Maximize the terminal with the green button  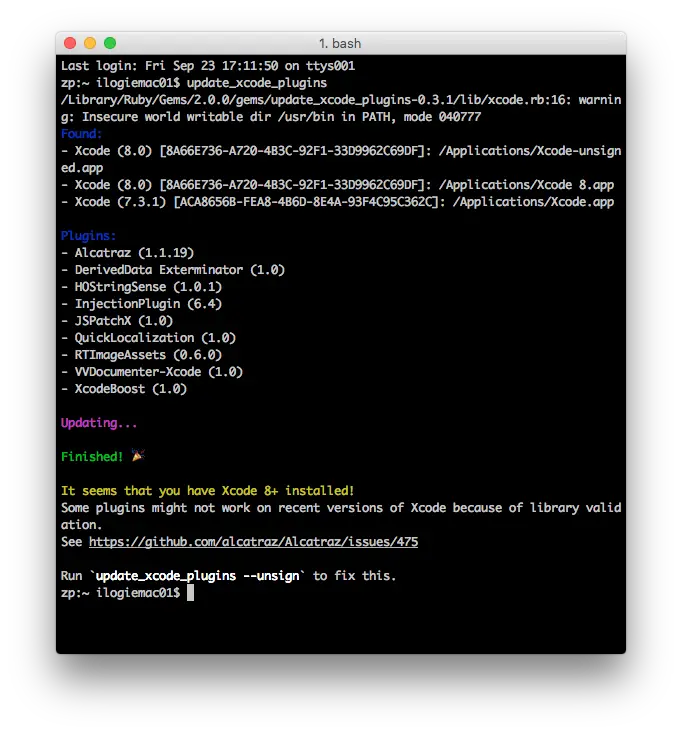[x=110, y=43]
